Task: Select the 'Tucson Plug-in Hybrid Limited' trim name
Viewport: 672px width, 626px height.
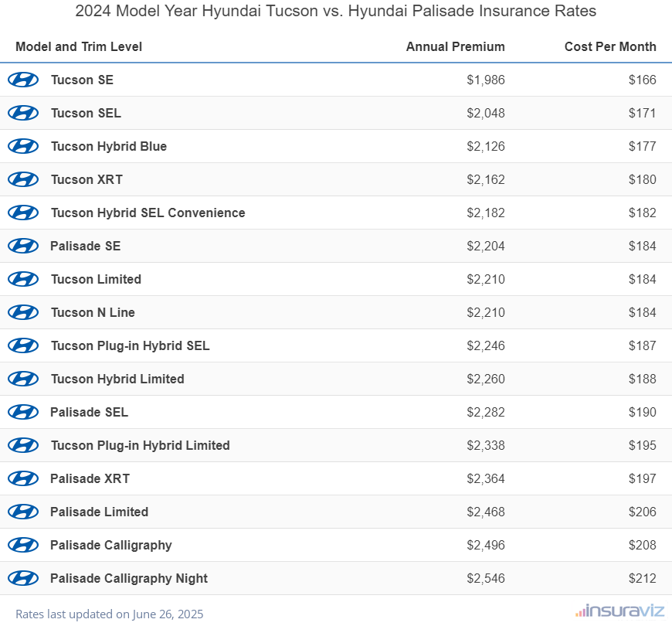Action: tap(141, 445)
